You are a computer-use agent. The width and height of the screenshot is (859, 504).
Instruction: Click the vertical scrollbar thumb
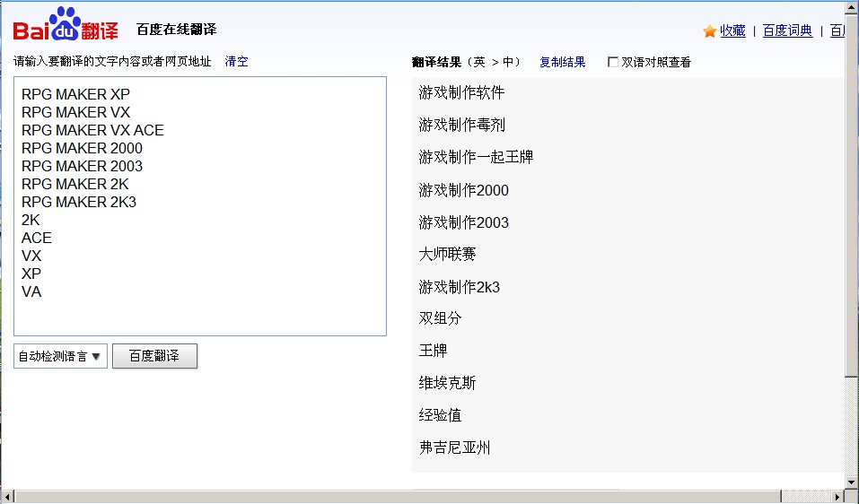click(x=851, y=197)
